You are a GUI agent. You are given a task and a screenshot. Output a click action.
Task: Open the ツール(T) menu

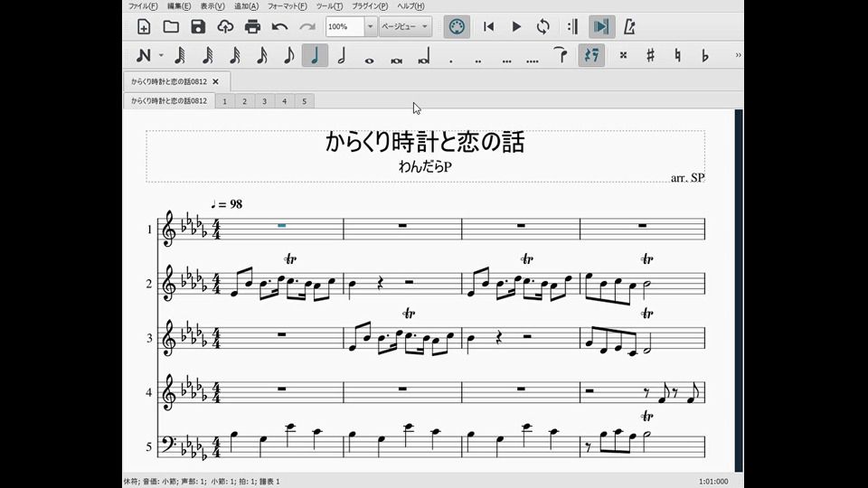pos(329,6)
